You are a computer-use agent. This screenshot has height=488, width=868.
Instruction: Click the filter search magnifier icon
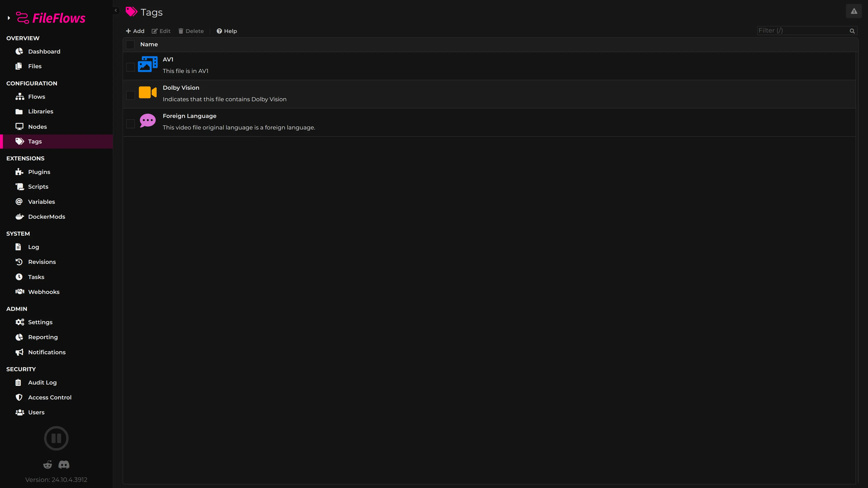pos(852,31)
